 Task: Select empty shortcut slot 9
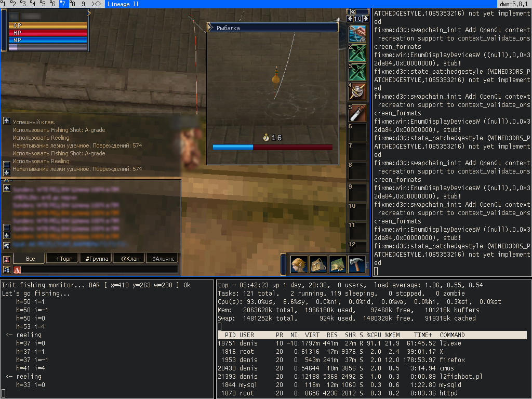pos(357,192)
